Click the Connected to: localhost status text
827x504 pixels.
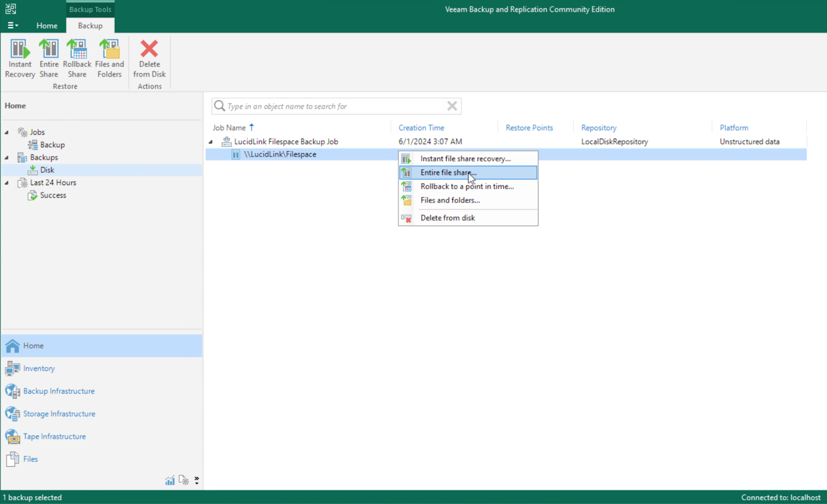tap(781, 498)
